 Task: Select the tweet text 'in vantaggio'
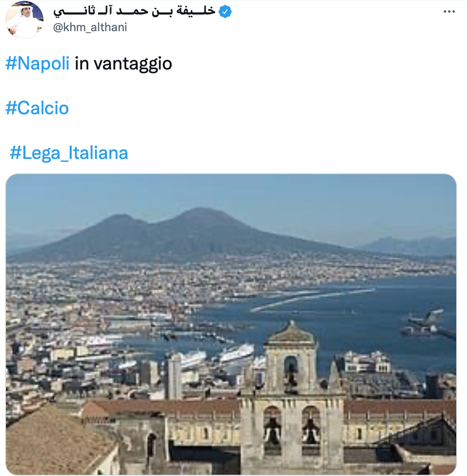(122, 63)
